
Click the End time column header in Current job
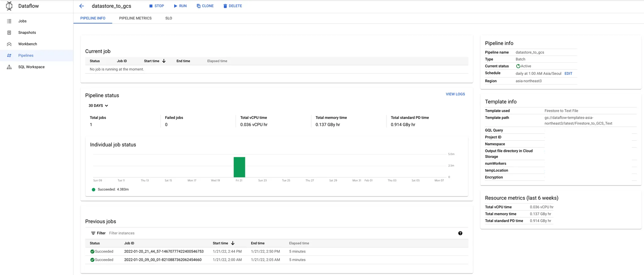[x=183, y=61]
